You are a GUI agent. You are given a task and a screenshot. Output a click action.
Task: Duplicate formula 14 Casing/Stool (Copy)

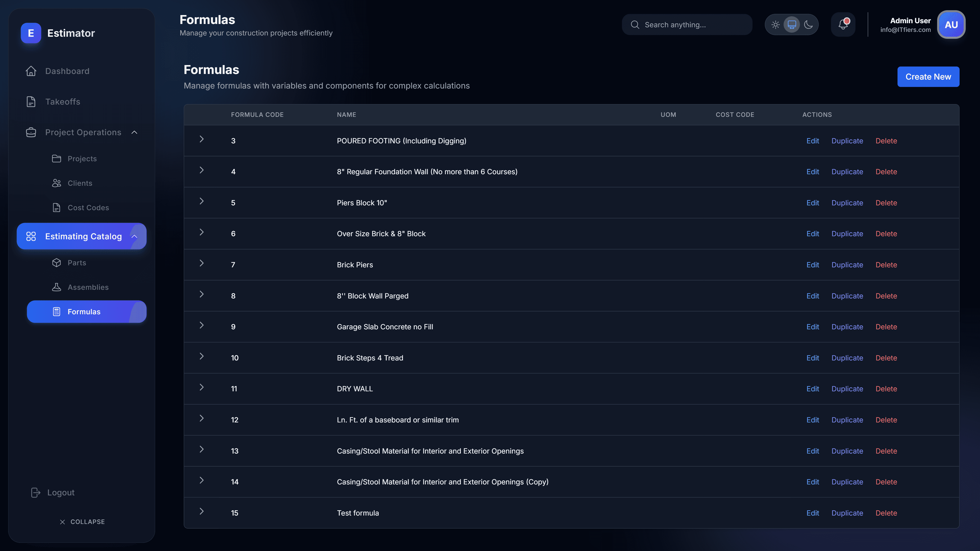(847, 482)
